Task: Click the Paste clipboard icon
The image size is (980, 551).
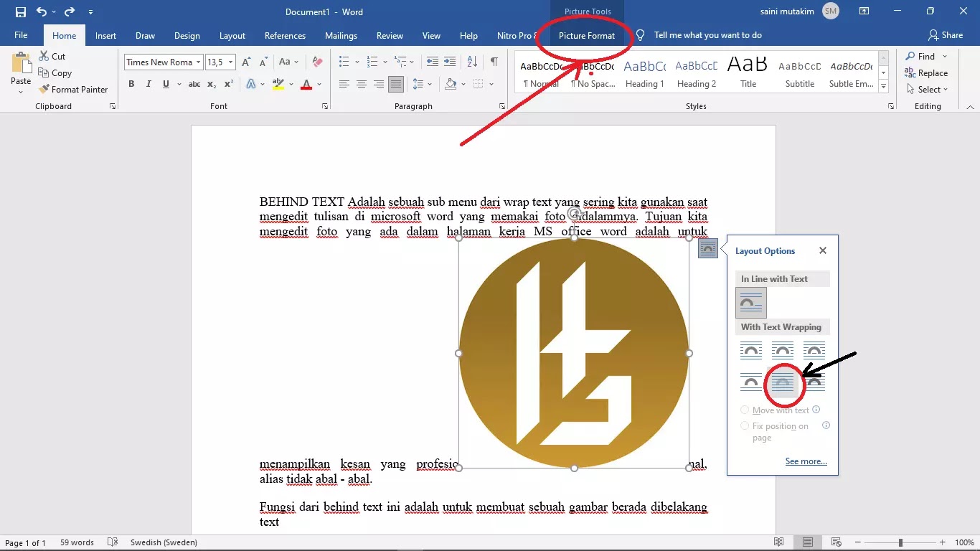Action: click(21, 65)
